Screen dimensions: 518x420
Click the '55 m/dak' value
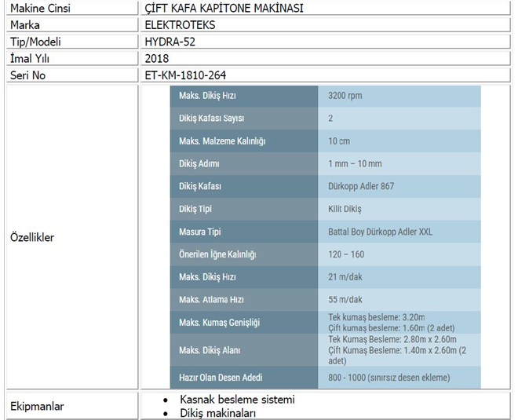click(x=345, y=299)
